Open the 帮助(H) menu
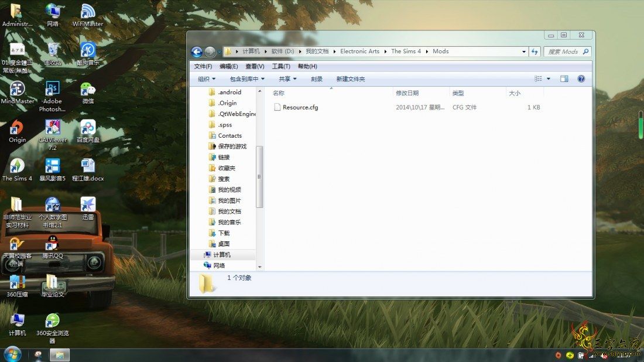Image resolution: width=644 pixels, height=362 pixels. (x=307, y=66)
